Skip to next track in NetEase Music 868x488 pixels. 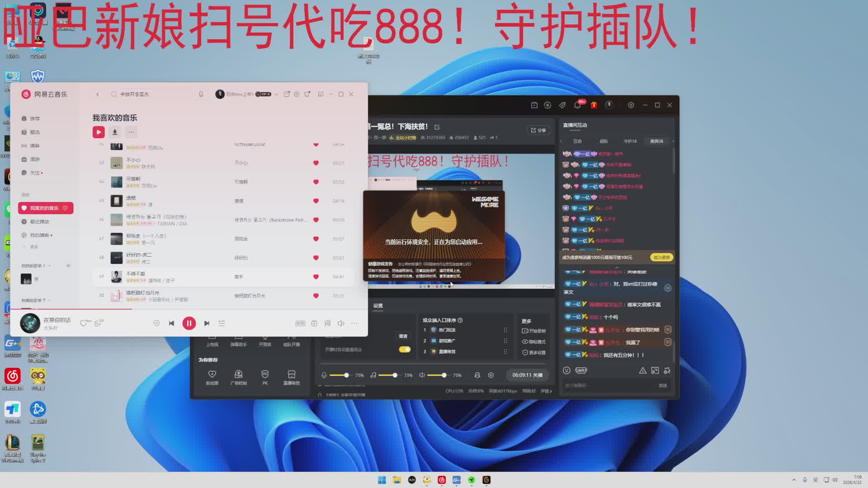207,323
